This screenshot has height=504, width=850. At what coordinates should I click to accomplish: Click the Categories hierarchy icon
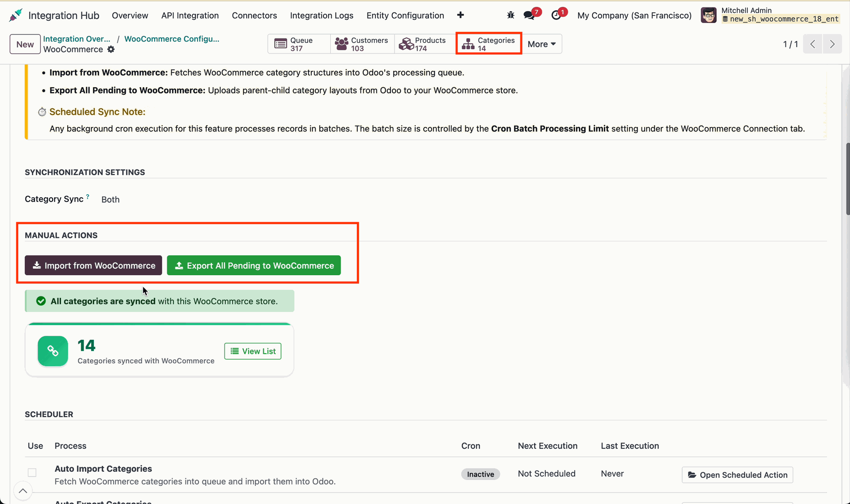point(468,44)
